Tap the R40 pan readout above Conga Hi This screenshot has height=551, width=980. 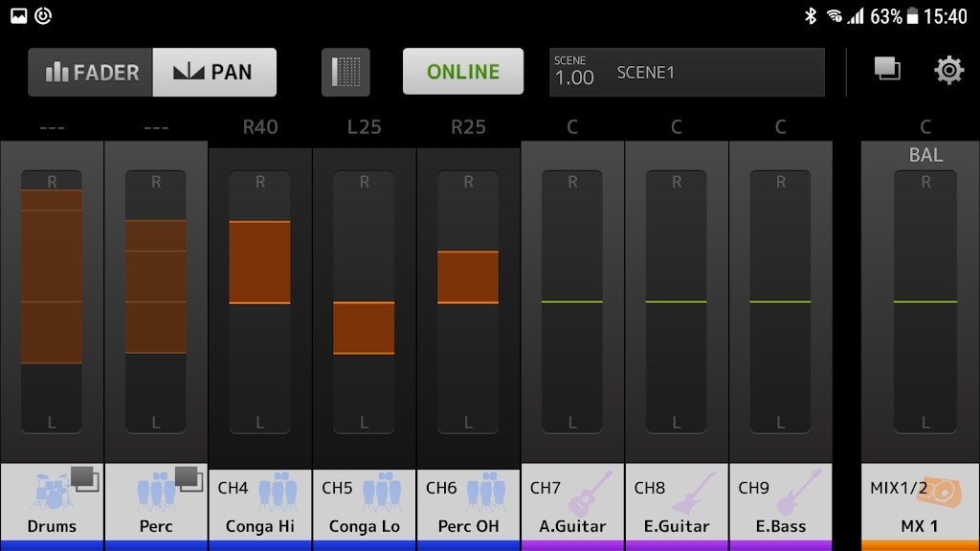tap(259, 125)
